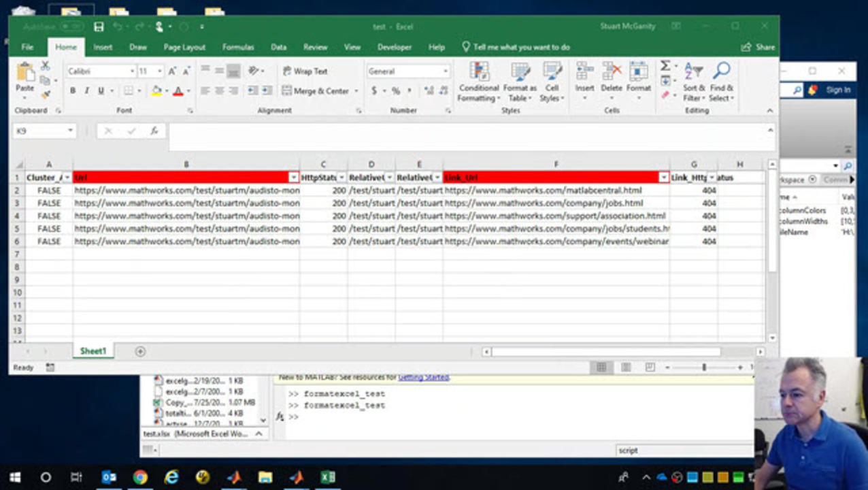Open Find & Select menu
The height and width of the screenshot is (490, 868).
tap(722, 82)
